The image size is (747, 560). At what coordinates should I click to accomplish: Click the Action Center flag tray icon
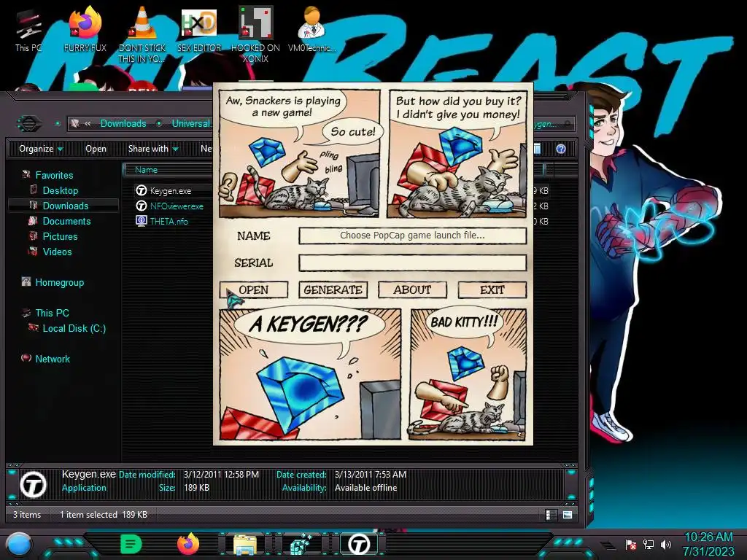[631, 544]
